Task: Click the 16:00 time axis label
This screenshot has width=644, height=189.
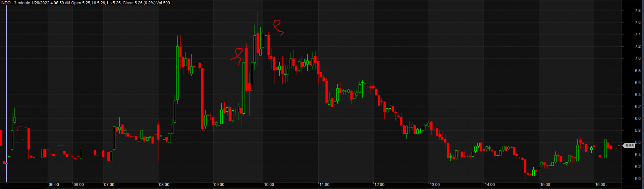Action: pyautogui.click(x=600, y=185)
